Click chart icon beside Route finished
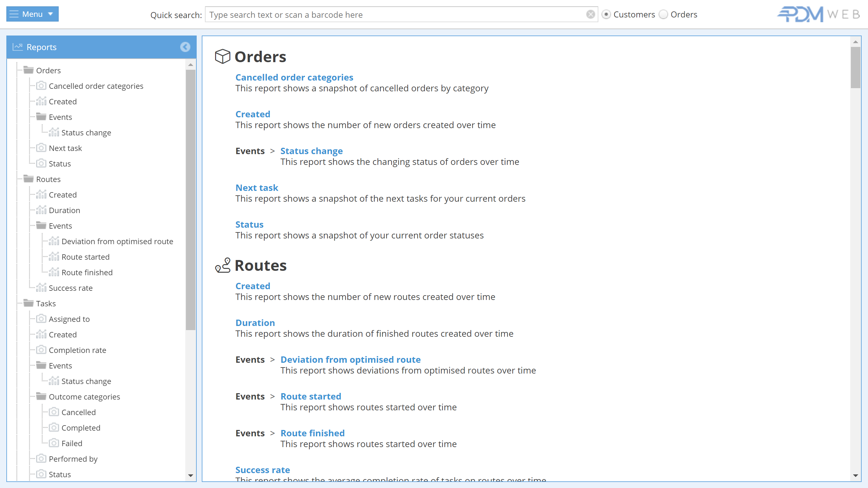Image resolution: width=868 pixels, height=488 pixels. 54,272
